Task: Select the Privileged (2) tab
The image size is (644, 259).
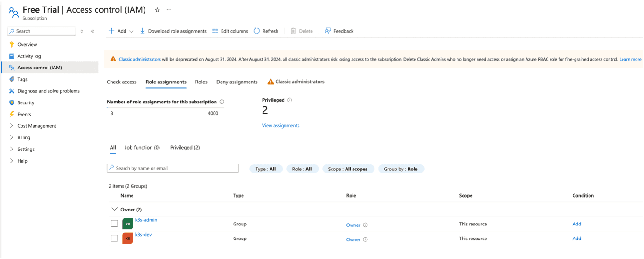Action: point(185,147)
